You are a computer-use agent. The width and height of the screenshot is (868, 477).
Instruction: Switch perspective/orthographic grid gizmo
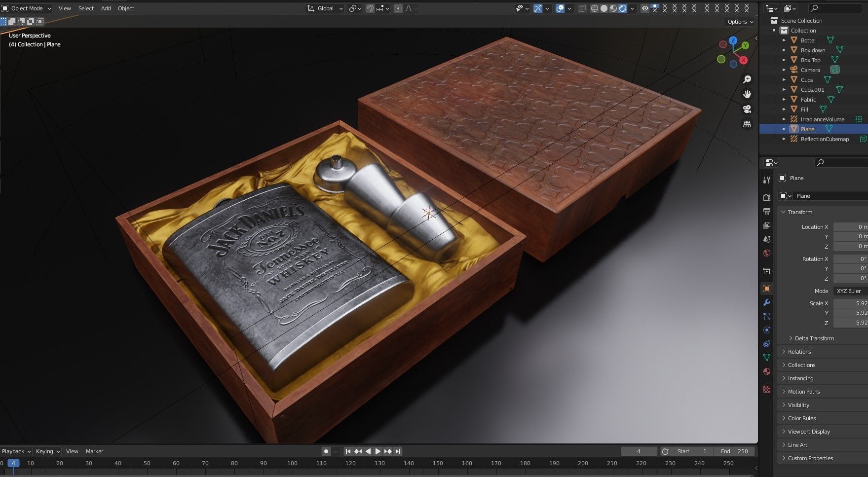(x=747, y=124)
